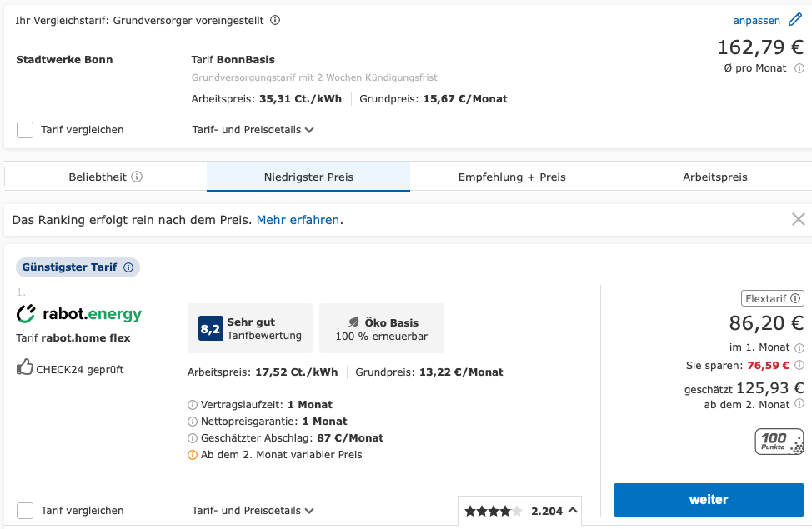The width and height of the screenshot is (812, 529).
Task: Dismiss the ranking notice with X
Action: point(799,219)
